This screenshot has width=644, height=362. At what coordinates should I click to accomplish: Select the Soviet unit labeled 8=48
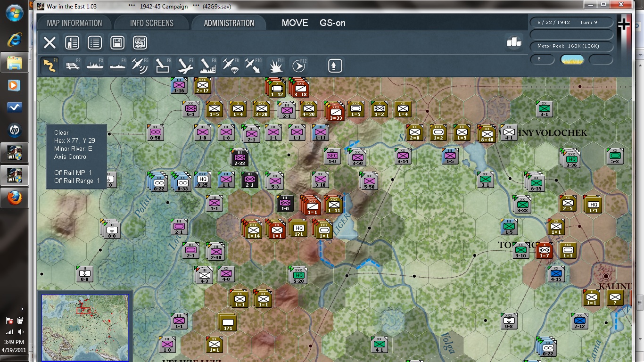[487, 134]
